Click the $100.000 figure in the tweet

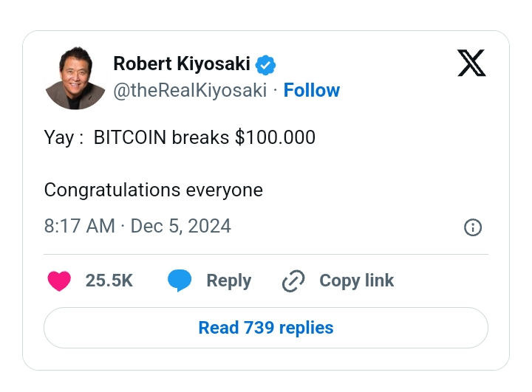[x=275, y=138]
